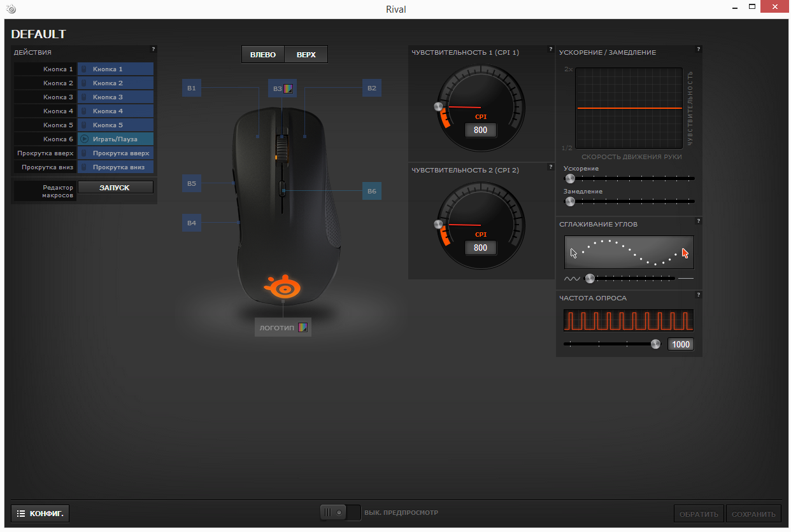The height and width of the screenshot is (532, 791).
Task: Click the angle snapping preview image
Action: coord(629,253)
